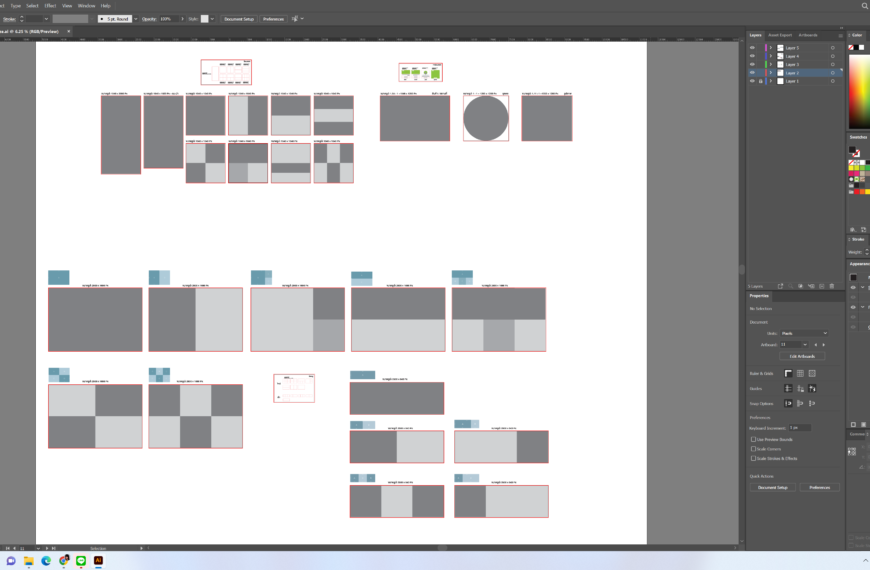Image resolution: width=870 pixels, height=570 pixels.
Task: Open Adobe Illustrator from the taskbar
Action: pos(99,562)
